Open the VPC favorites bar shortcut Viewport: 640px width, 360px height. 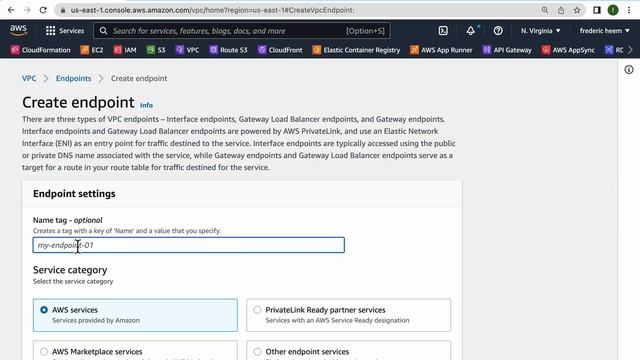pyautogui.click(x=187, y=50)
